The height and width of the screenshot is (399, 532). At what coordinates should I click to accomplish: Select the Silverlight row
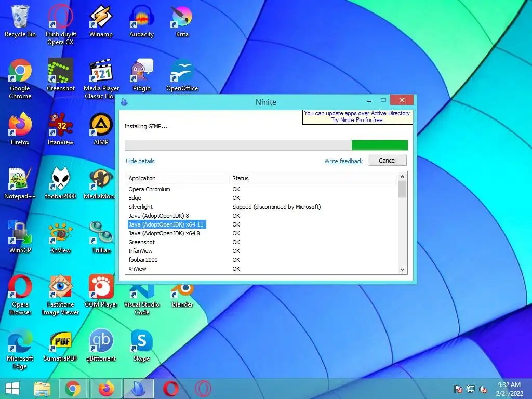click(x=261, y=207)
